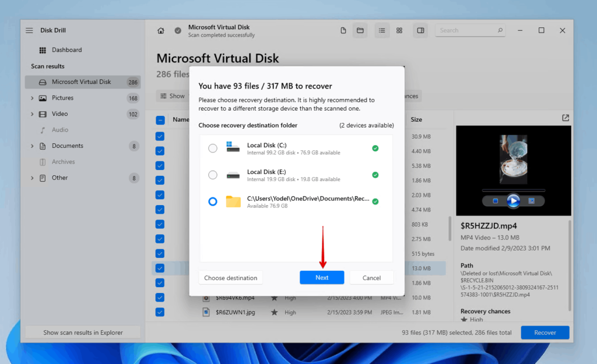This screenshot has width=597, height=364.
Task: Open the folder view icon
Action: [360, 30]
